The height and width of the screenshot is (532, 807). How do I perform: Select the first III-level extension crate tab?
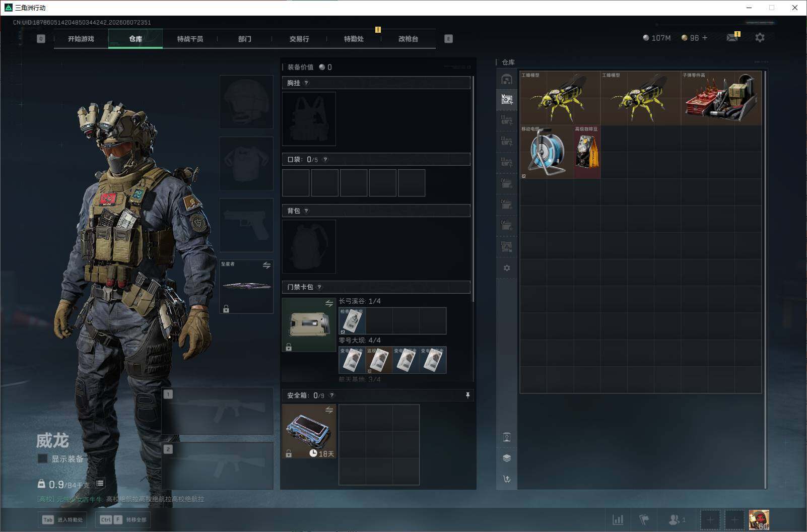click(507, 120)
